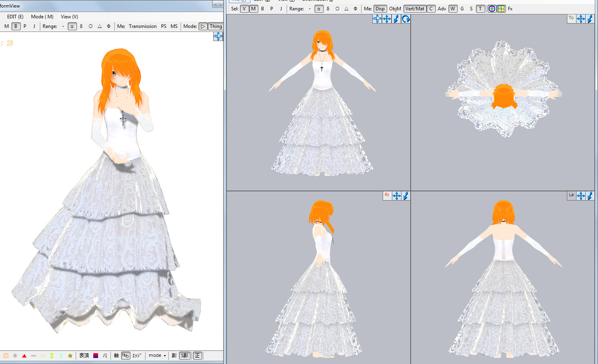Click the gray hatch lines icon
598x364 pixels.
coord(33,356)
